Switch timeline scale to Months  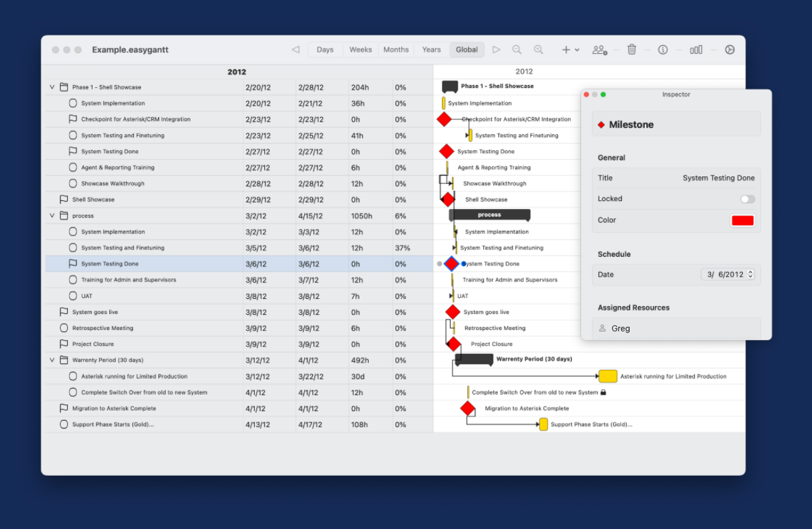(396, 50)
